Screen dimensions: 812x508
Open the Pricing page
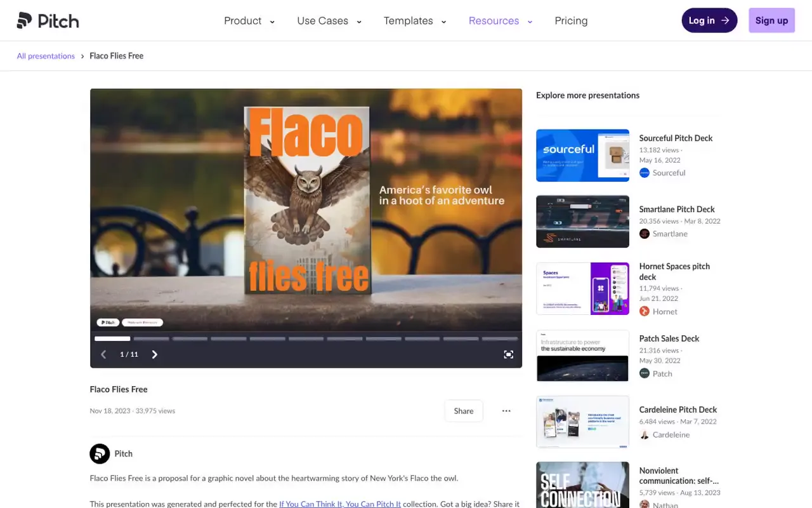point(571,21)
